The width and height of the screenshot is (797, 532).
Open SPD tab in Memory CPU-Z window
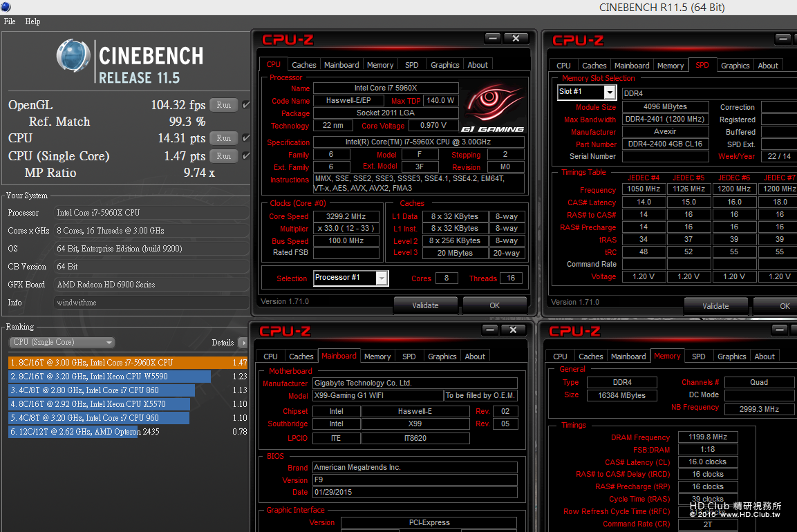[x=698, y=357]
